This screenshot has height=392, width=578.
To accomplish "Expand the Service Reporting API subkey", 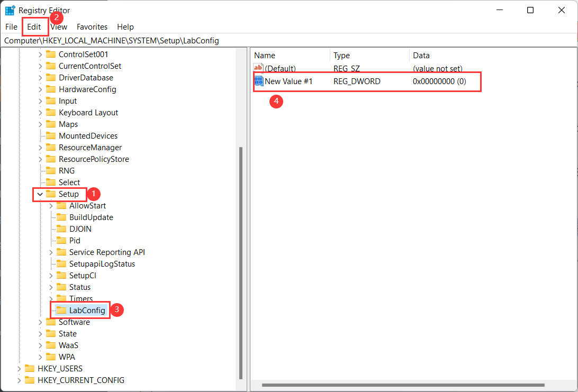I will click(51, 252).
